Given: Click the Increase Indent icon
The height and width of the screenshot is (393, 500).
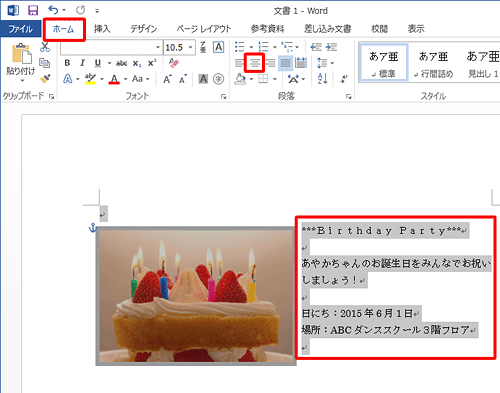Looking at the screenshot, I should 331,47.
